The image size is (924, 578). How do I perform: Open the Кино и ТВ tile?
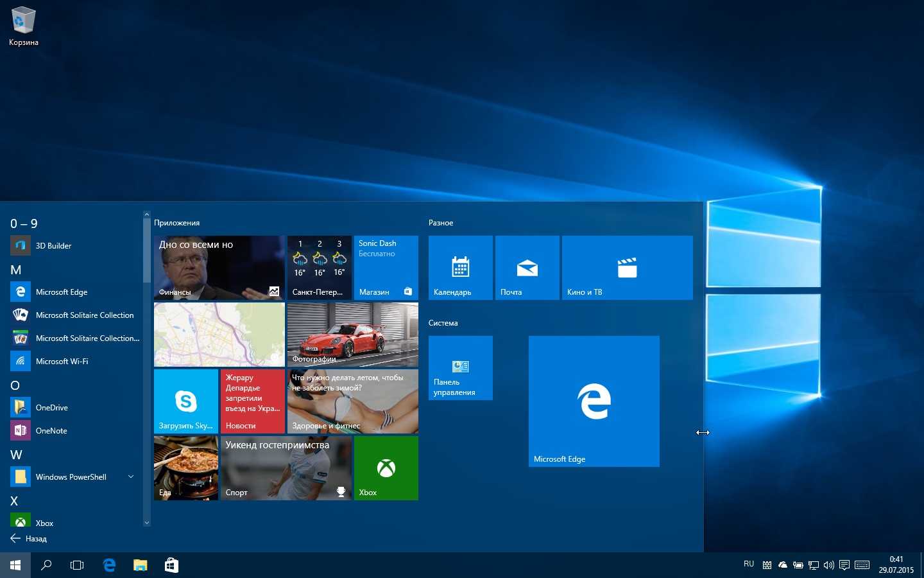pos(627,267)
